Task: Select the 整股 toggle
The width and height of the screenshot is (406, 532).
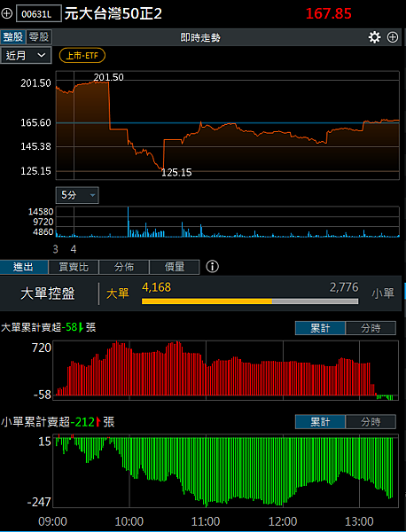Action: 13,37
